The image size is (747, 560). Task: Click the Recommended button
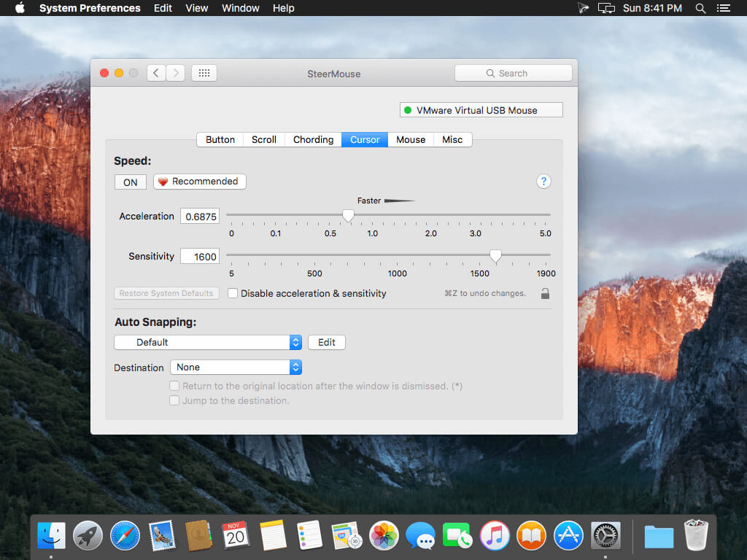(199, 182)
